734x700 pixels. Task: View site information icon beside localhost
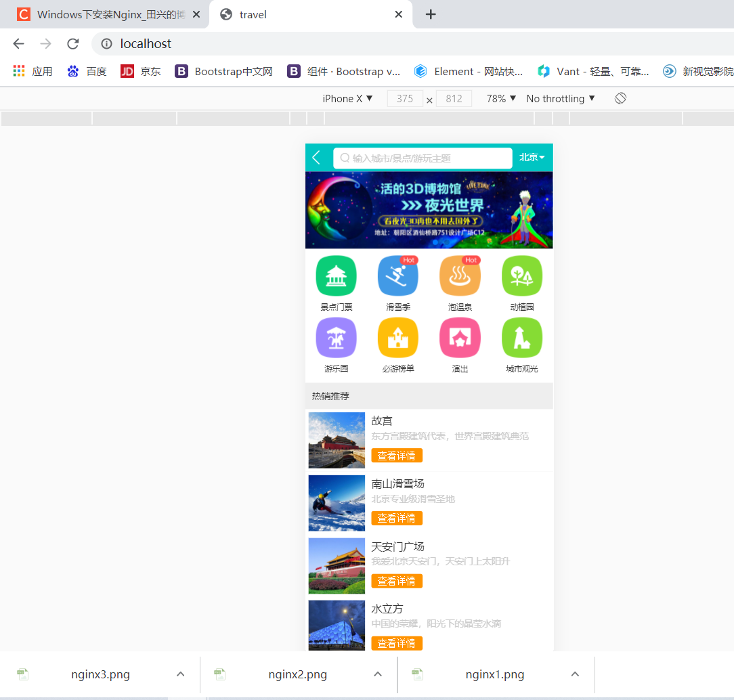tap(107, 43)
